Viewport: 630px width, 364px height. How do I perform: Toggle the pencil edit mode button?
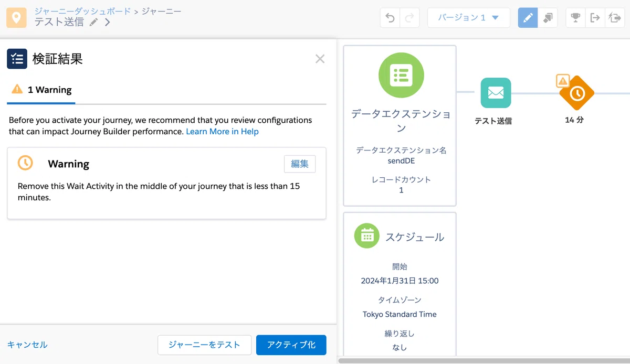pos(528,18)
